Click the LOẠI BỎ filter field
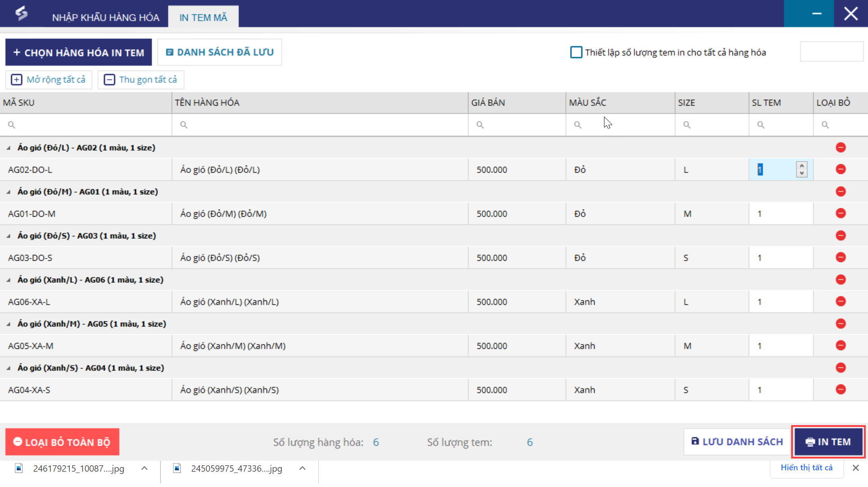The height and width of the screenshot is (487, 868). pyautogui.click(x=841, y=125)
